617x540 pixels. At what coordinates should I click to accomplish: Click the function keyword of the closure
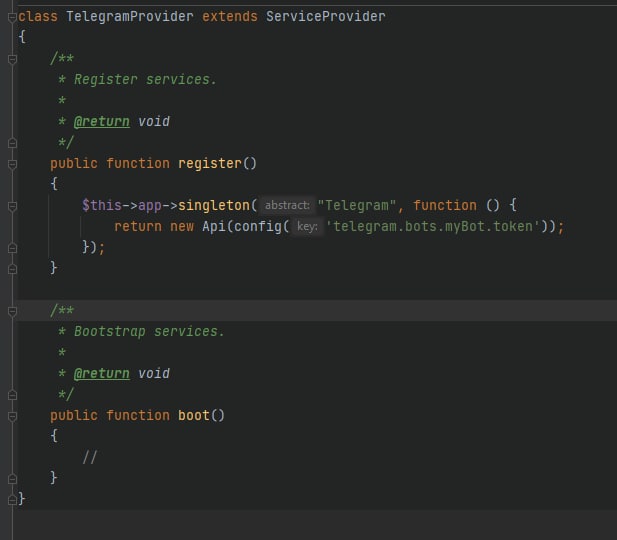pos(445,205)
